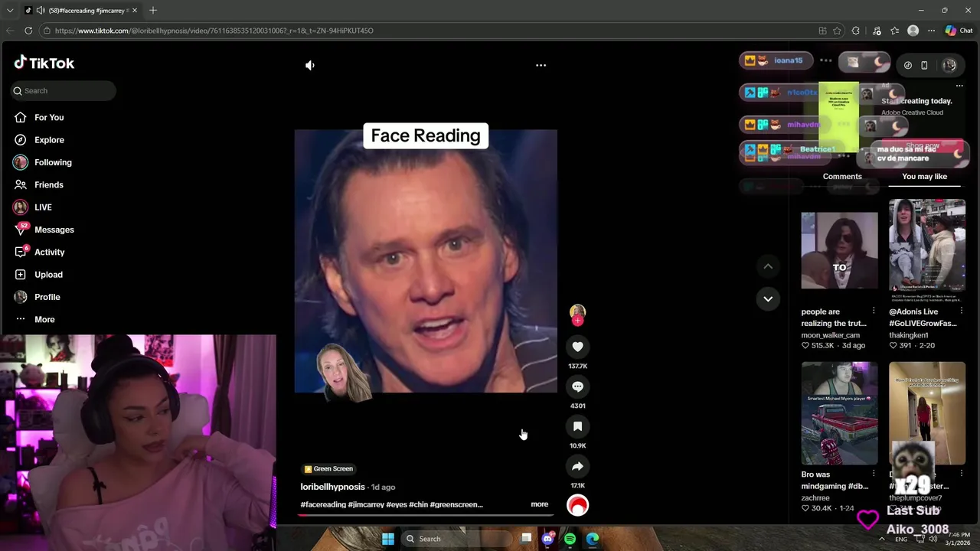This screenshot has width=980, height=551.
Task: Add this page to favorites with the star
Action: 837,31
